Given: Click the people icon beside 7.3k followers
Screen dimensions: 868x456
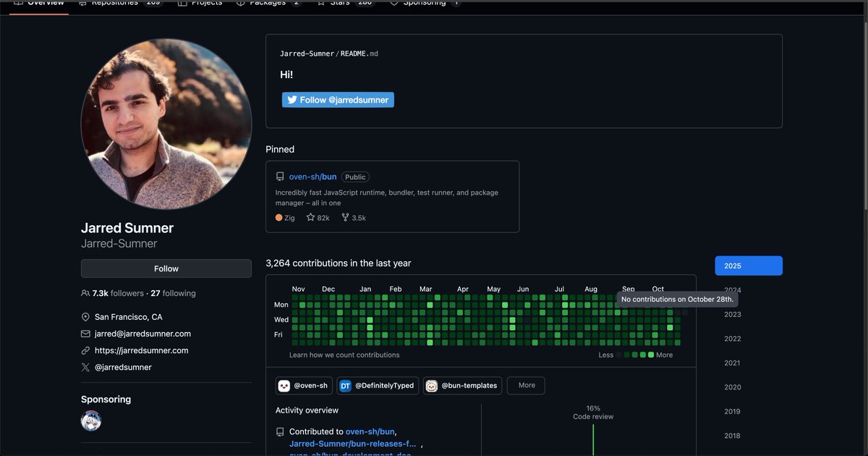Looking at the screenshot, I should 85,293.
